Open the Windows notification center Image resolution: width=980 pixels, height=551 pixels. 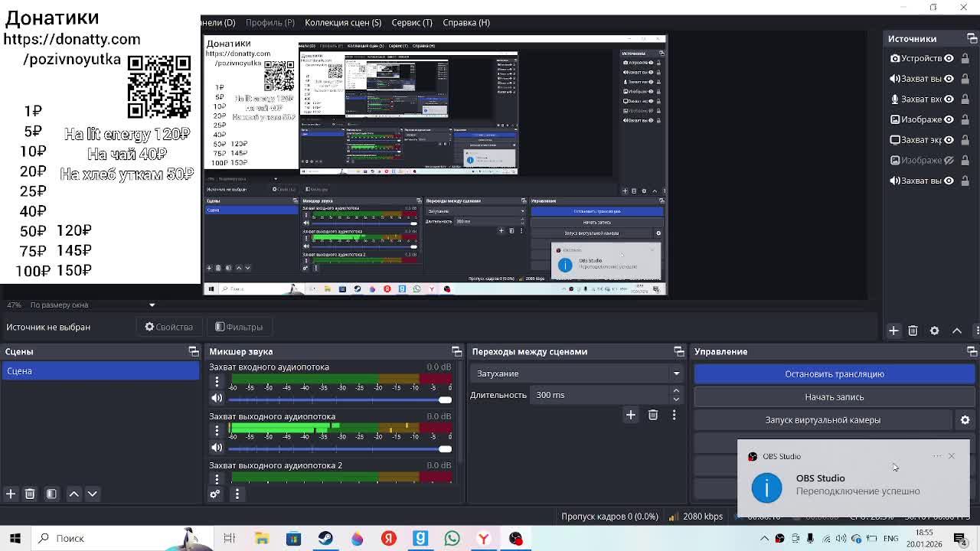click(960, 538)
